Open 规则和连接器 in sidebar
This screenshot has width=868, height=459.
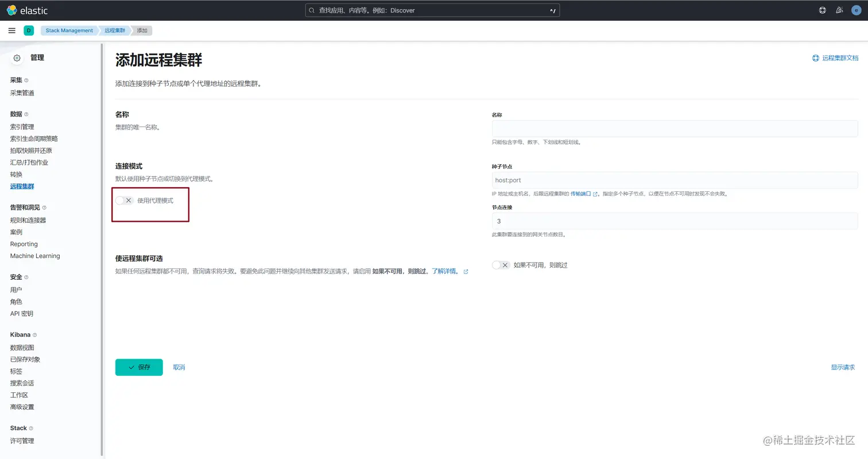[x=28, y=221]
